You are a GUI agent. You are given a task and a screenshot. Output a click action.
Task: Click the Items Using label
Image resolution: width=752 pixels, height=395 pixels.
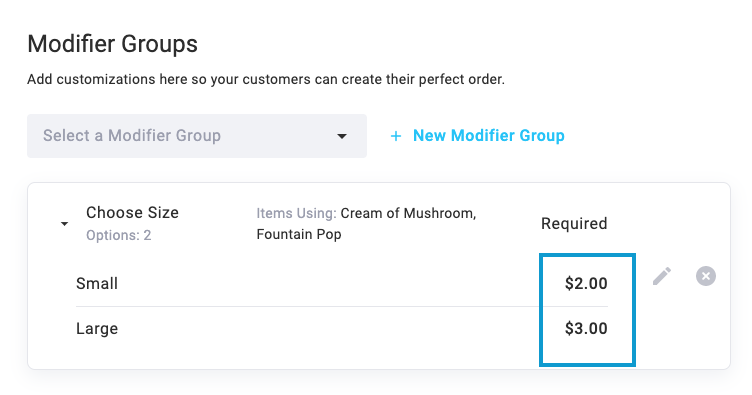click(x=296, y=213)
